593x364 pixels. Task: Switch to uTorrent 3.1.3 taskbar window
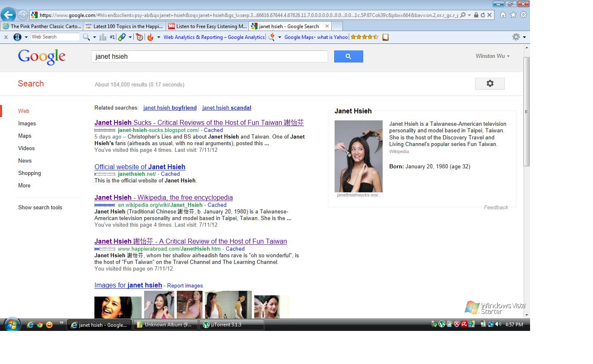pyautogui.click(x=232, y=325)
